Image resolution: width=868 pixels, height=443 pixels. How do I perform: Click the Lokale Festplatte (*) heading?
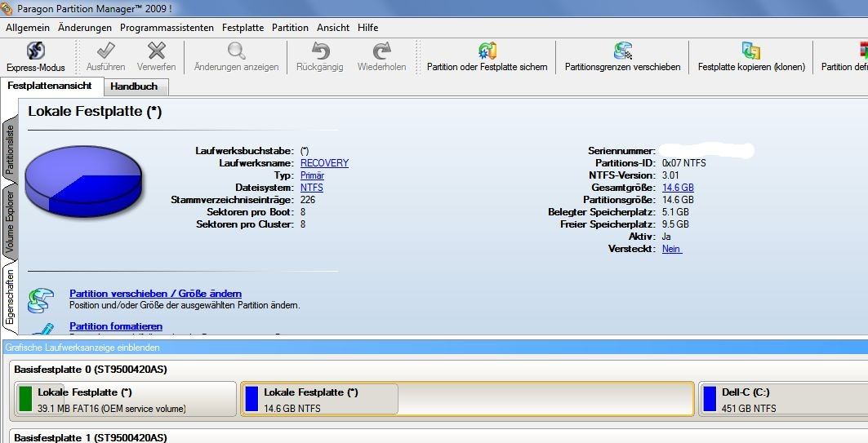(x=95, y=111)
